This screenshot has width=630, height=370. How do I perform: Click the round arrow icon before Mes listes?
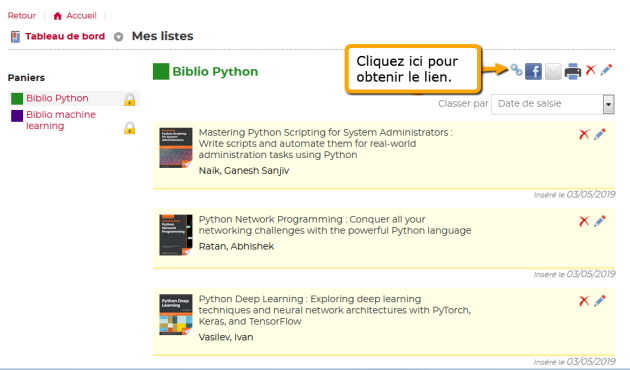tap(118, 37)
